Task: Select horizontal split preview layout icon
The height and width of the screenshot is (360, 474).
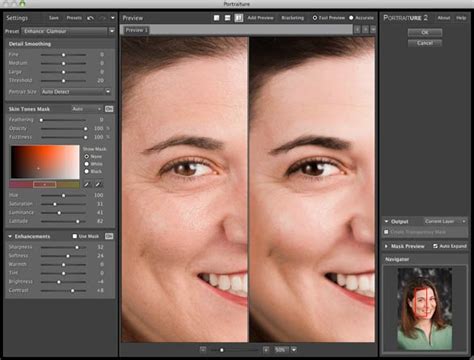Action: pyautogui.click(x=227, y=18)
